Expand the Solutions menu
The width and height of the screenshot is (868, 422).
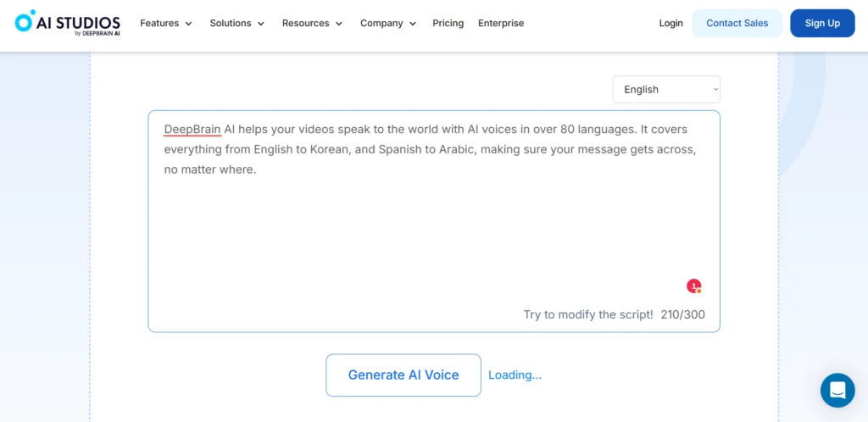click(237, 23)
